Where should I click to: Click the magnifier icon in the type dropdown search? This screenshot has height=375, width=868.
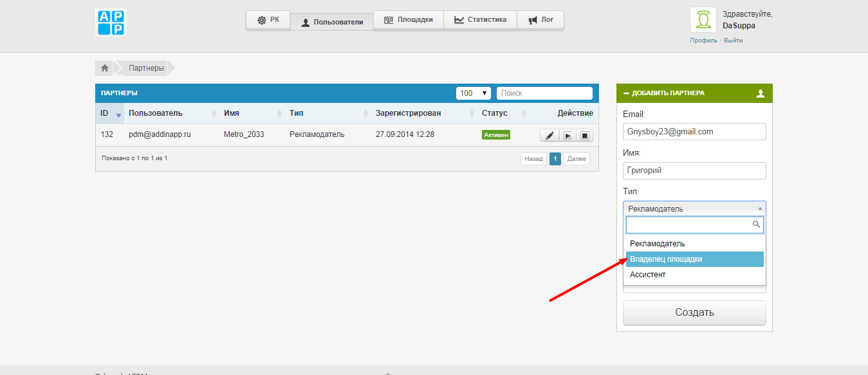(757, 224)
